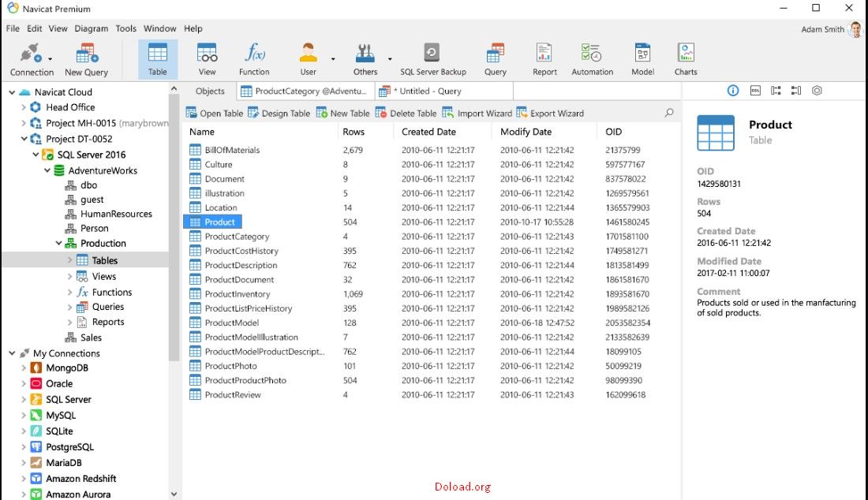
Task: Select the Location table row
Action: pos(432,207)
